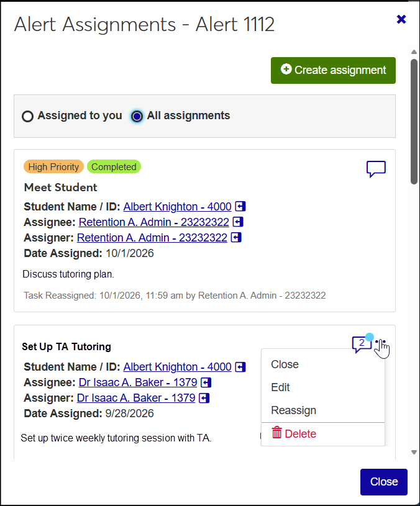Image resolution: width=420 pixels, height=506 pixels.
Task: Click the scrollbar down arrow
Action: [x=414, y=452]
